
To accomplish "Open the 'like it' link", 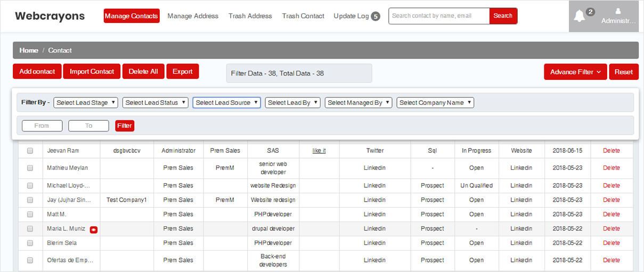I will (x=319, y=151).
